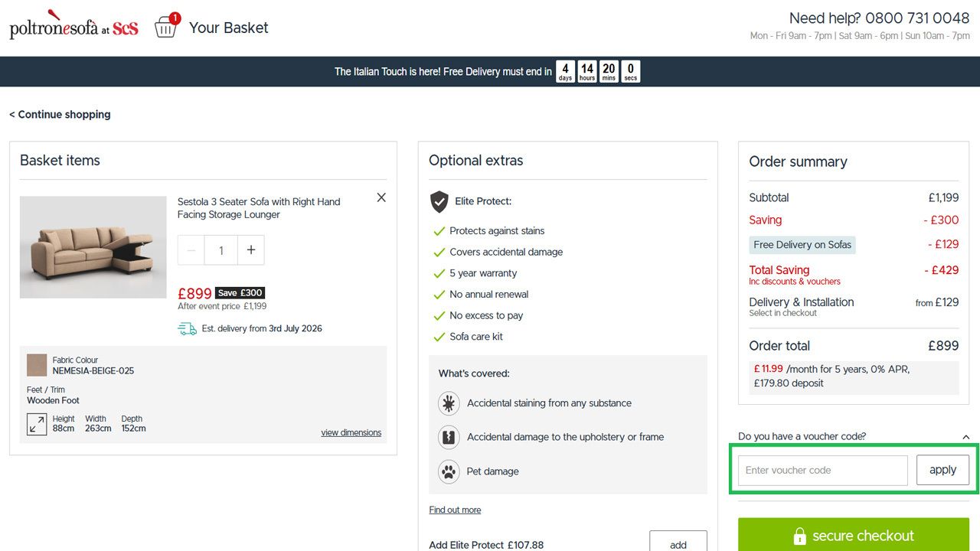Add Elite Protect to the order
Screen dimensions: 980x551
pyautogui.click(x=678, y=543)
